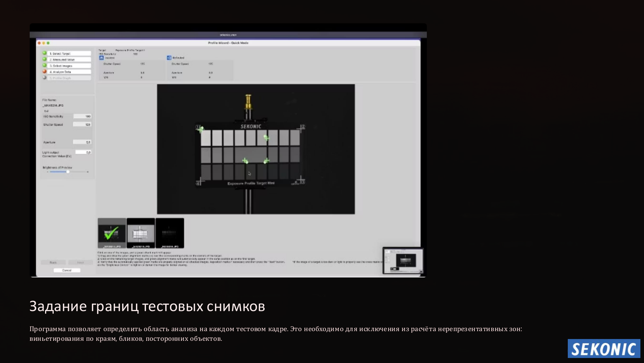Click the "Light output Correction Value (EV)" label

click(57, 154)
